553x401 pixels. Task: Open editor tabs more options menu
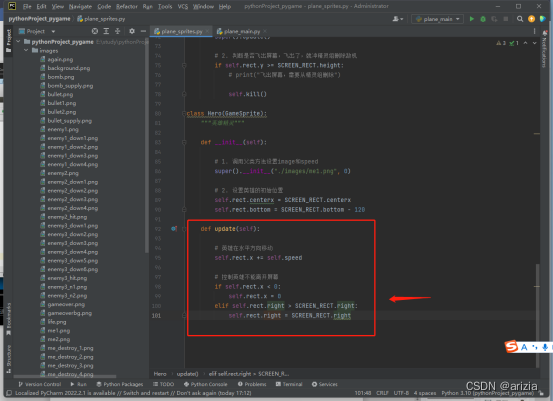534,31
